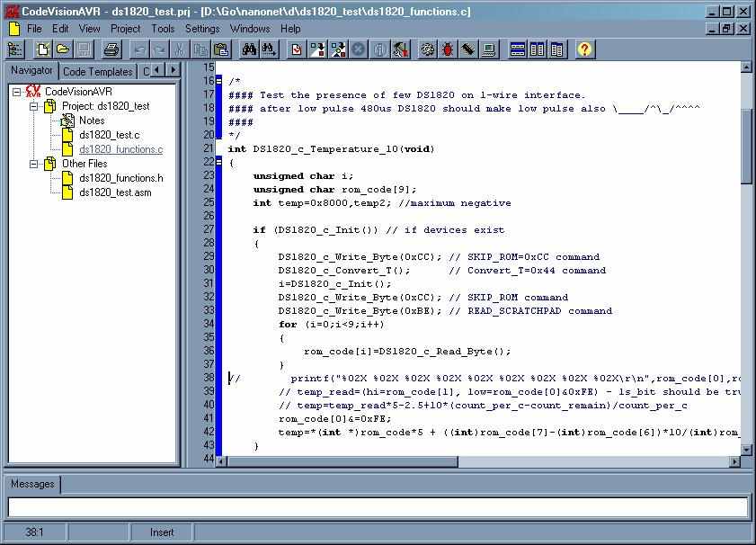Click the 'int DS1820_c_Temperature_10(void)' line
This screenshot has height=545, width=756.
click(x=331, y=149)
